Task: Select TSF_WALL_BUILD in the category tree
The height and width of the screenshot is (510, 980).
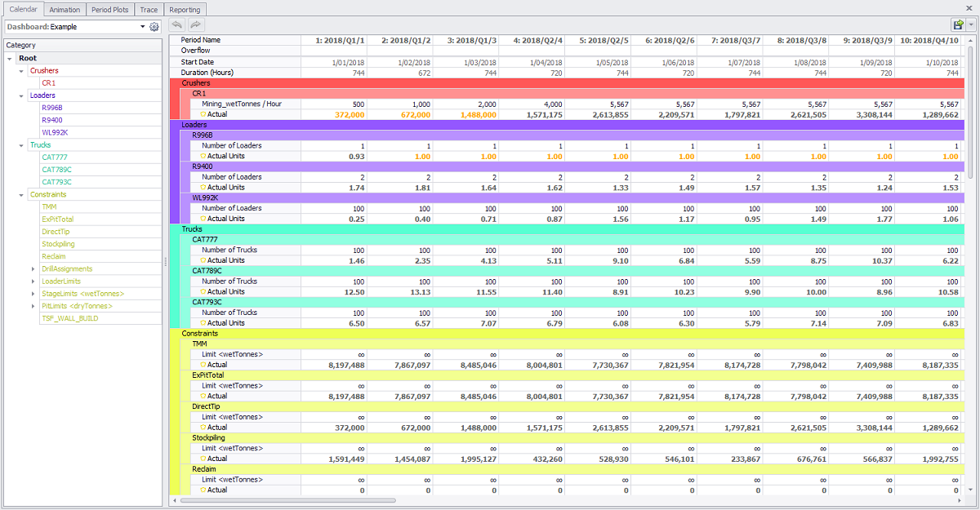Action: pos(71,318)
